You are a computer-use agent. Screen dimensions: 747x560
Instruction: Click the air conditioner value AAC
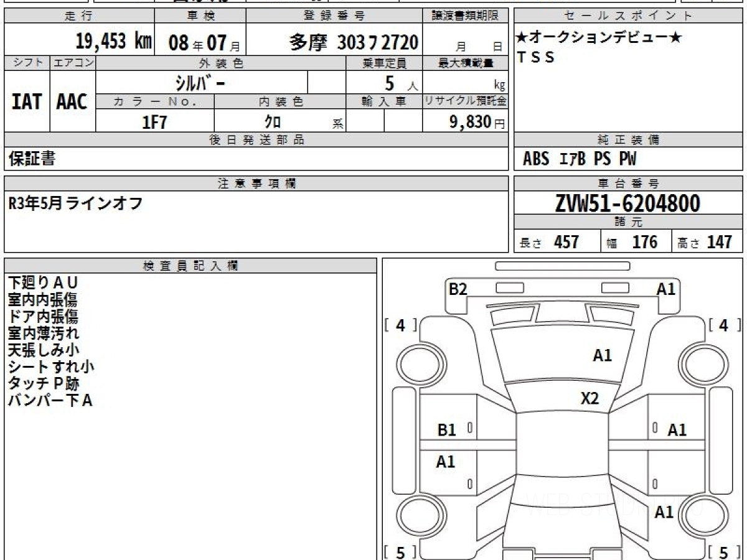[72, 102]
